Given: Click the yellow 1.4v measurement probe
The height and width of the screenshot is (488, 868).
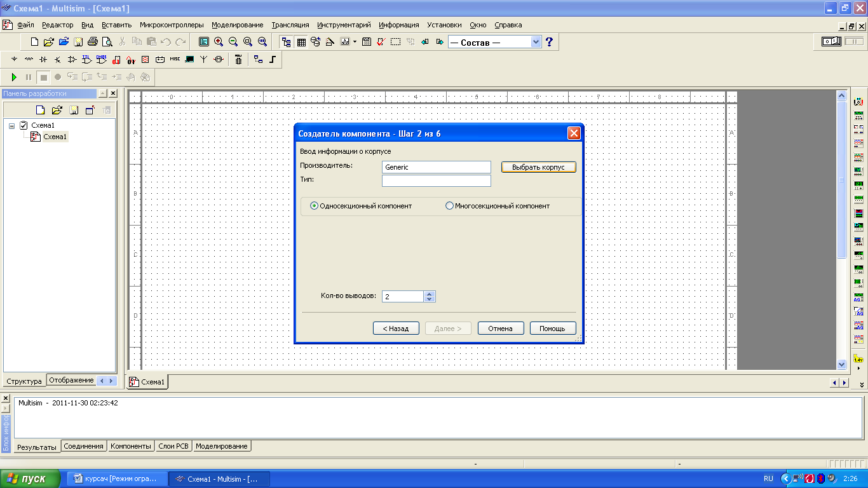Looking at the screenshot, I should pos(858,359).
